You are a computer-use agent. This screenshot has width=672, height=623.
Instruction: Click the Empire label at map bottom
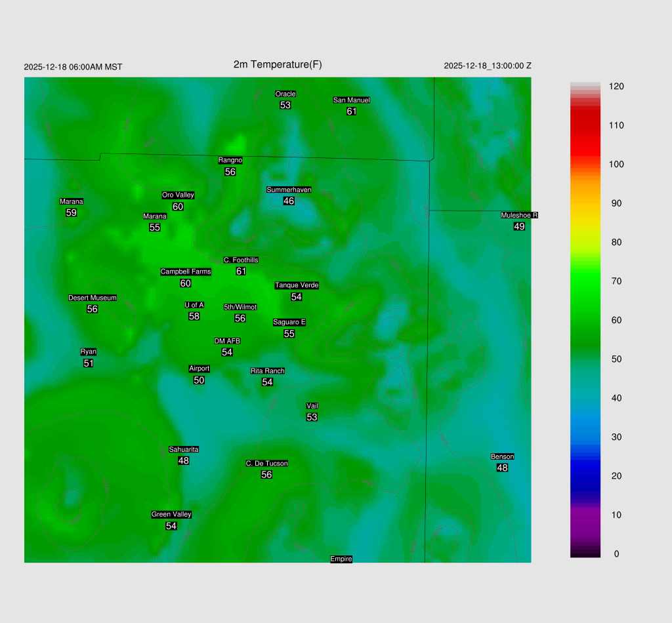point(341,559)
